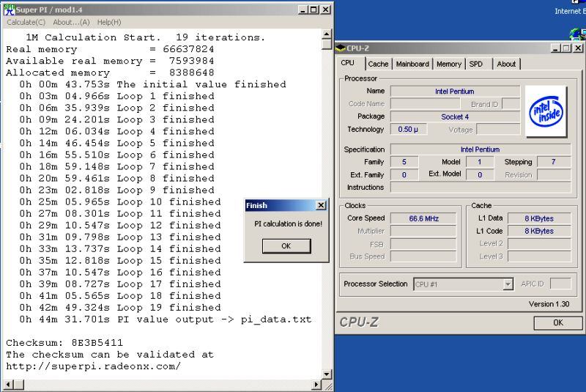Click the Name field showing Intel Pentium
Image resolution: width=586 pixels, height=392 pixels.
(455, 91)
